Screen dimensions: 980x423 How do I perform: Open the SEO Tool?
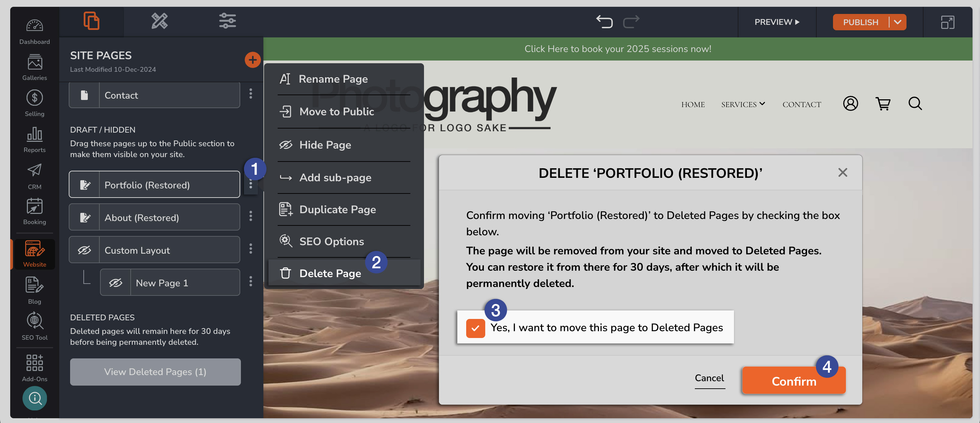click(x=35, y=326)
